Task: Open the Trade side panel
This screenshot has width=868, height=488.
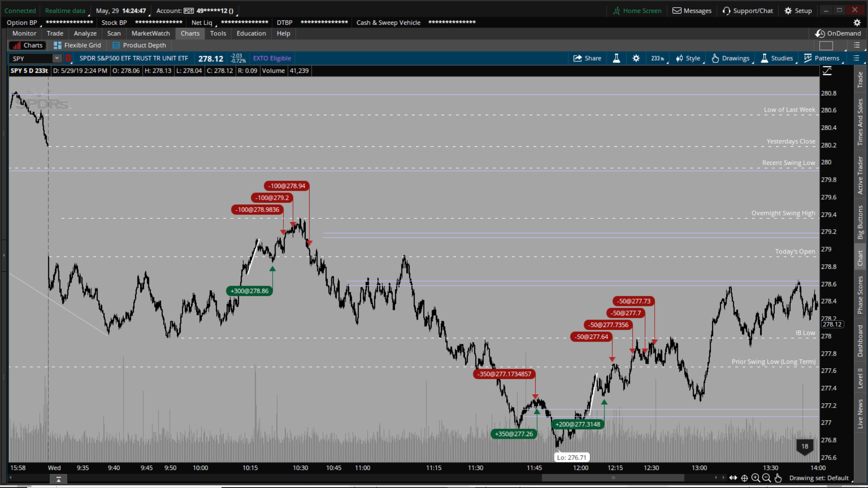Action: point(860,80)
